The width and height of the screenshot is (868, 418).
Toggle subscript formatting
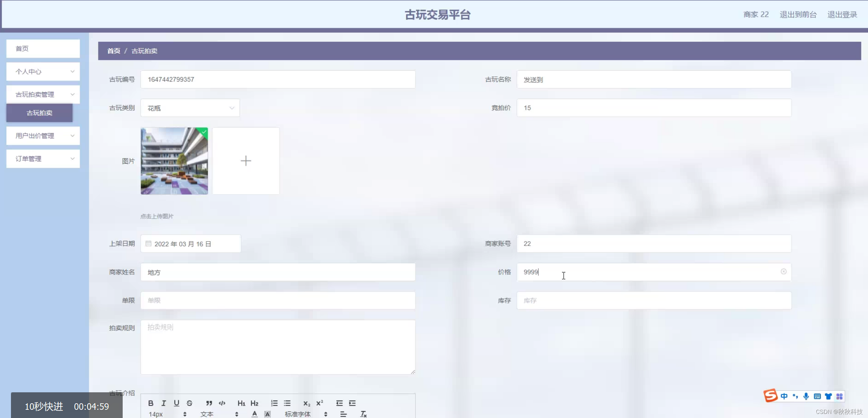[x=306, y=403]
